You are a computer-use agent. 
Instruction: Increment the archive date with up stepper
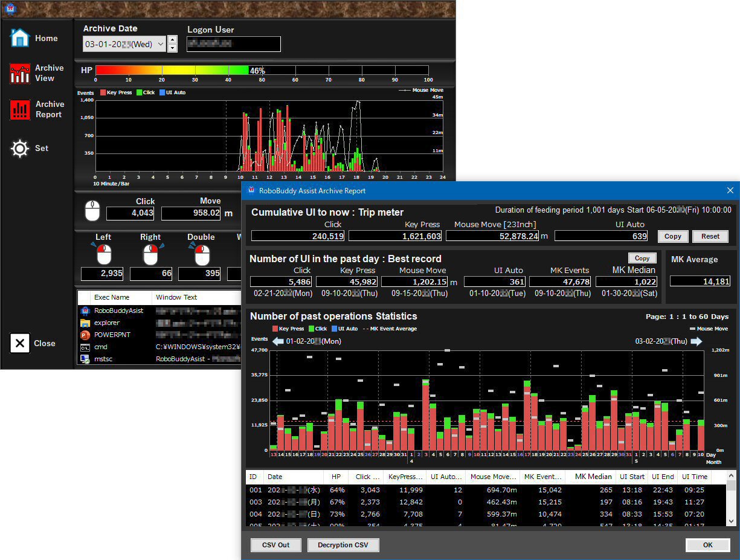(172, 40)
